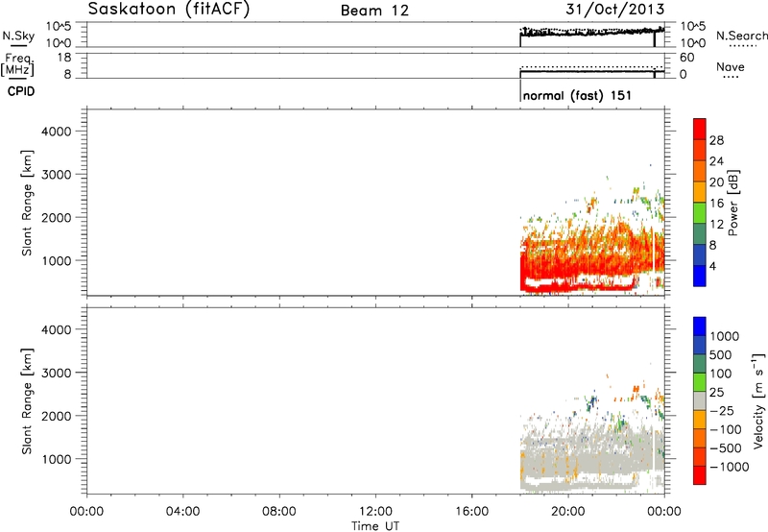This screenshot has height=532, width=768.
Task: Click the 'Time UT' axis label
Action: point(375,526)
